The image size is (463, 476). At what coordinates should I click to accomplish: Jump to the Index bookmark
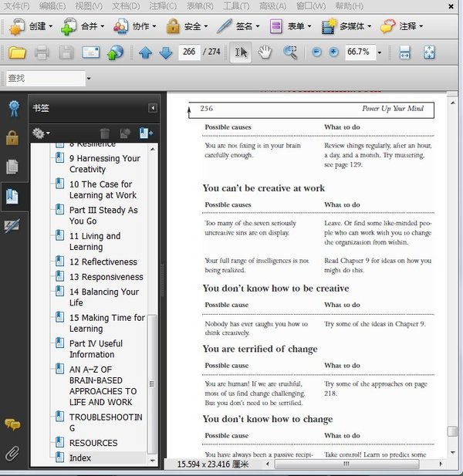[79, 457]
